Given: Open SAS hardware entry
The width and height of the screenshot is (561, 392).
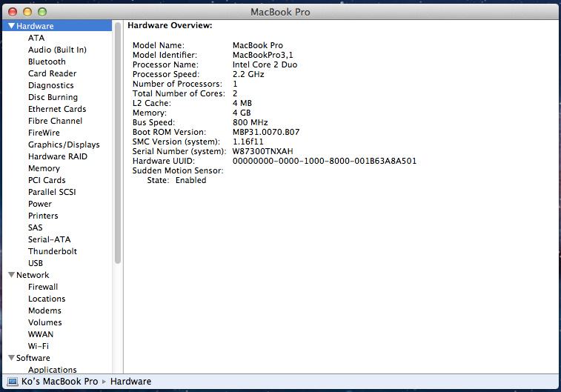Looking at the screenshot, I should click(x=35, y=227).
